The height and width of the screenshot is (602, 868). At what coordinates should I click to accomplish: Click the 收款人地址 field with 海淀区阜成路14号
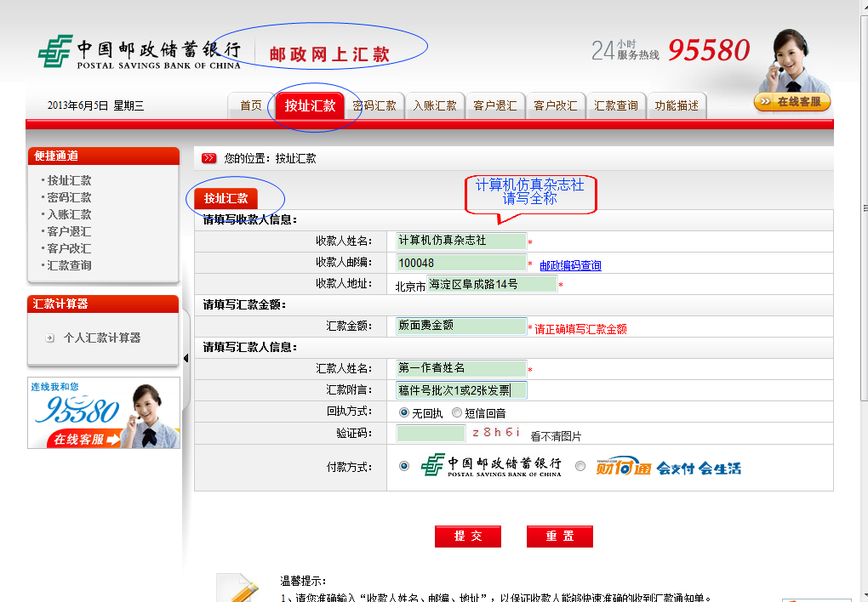(x=492, y=284)
